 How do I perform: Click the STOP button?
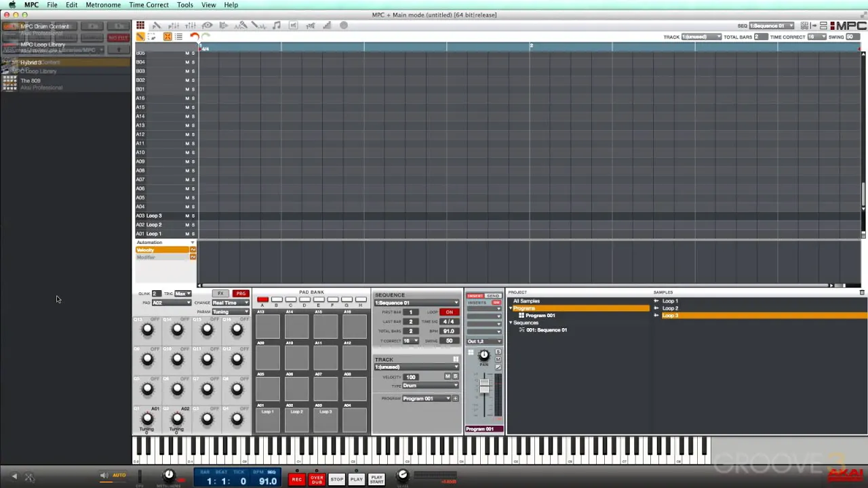(x=336, y=479)
